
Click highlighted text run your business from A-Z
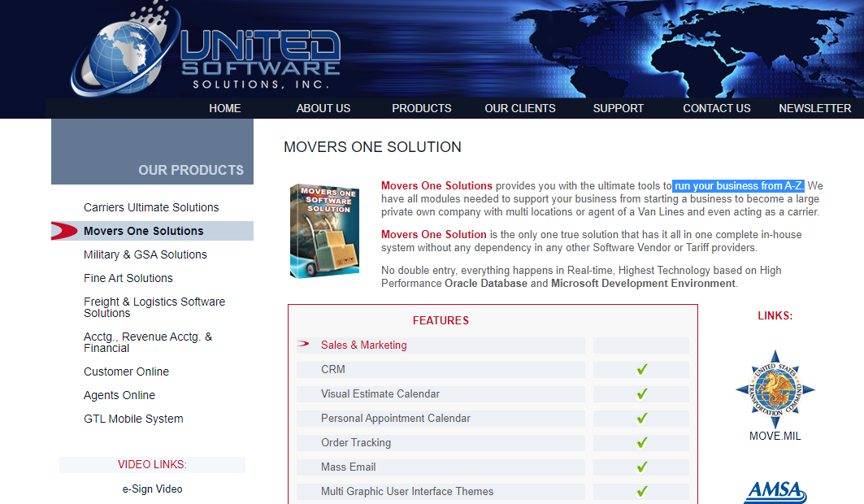738,185
